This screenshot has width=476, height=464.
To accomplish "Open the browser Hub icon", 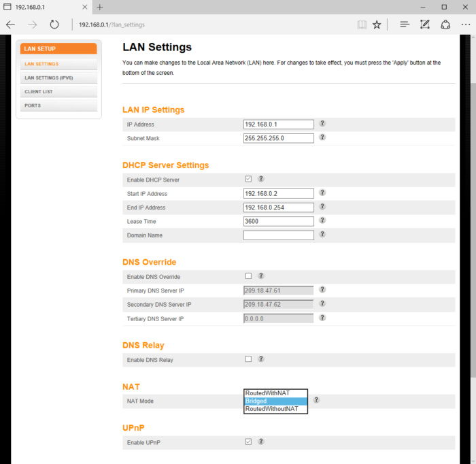I will [x=405, y=24].
